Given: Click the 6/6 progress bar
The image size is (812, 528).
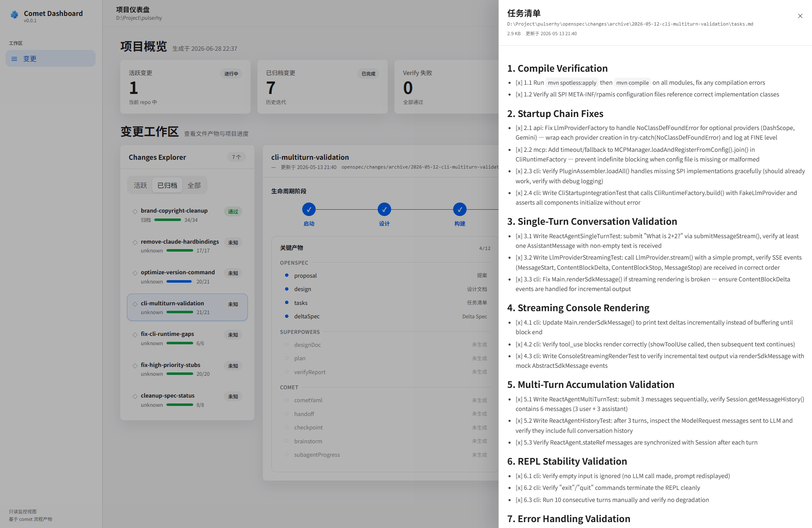Looking at the screenshot, I should pos(180,343).
